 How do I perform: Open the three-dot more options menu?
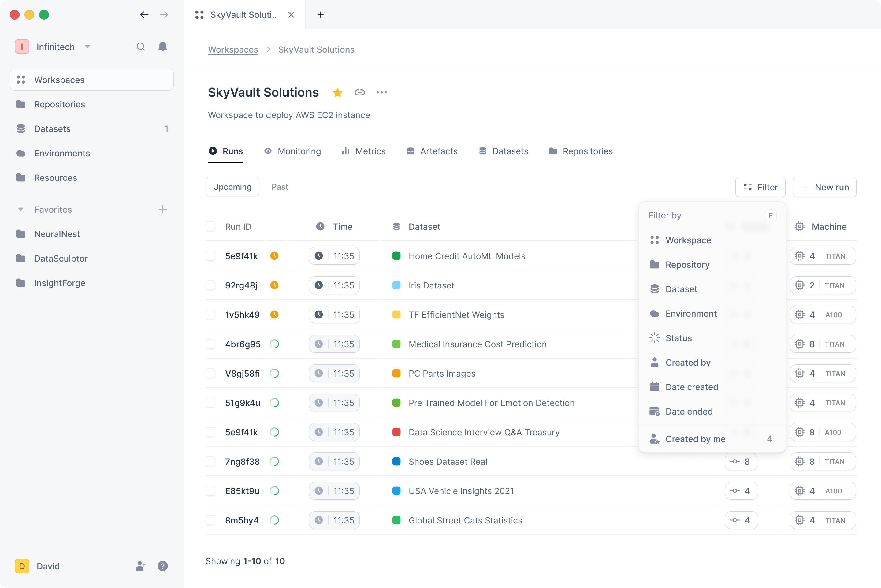[382, 92]
